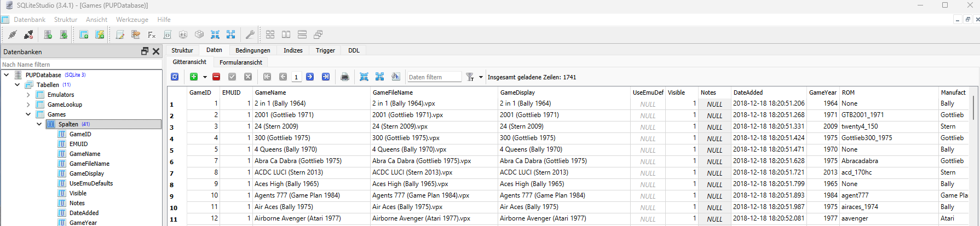Collapse the Games table node
Screen dimensions: 980x226
(x=28, y=114)
